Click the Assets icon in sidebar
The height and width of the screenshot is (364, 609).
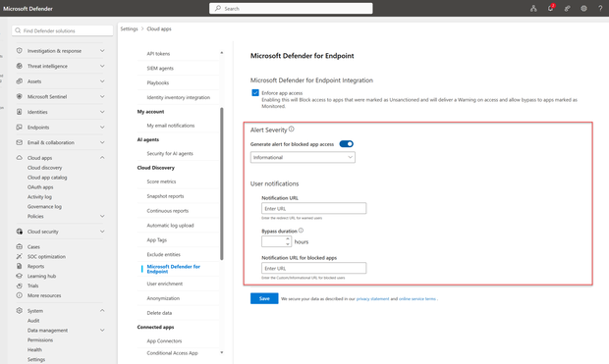tap(19, 81)
